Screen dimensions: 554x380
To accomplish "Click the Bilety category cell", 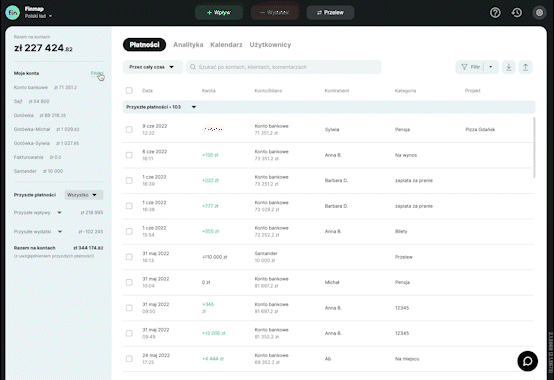I will pyautogui.click(x=401, y=231).
